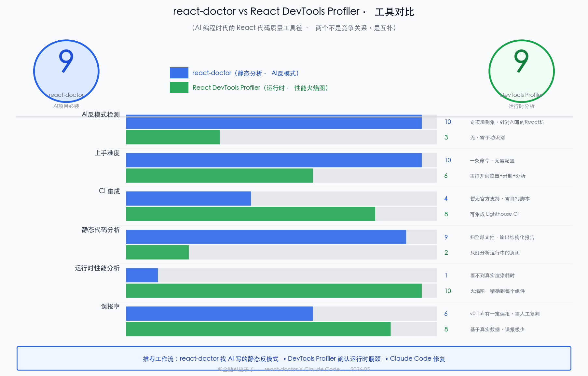Click the '运行时分析' caption
The image size is (588, 376).
pyautogui.click(x=522, y=106)
